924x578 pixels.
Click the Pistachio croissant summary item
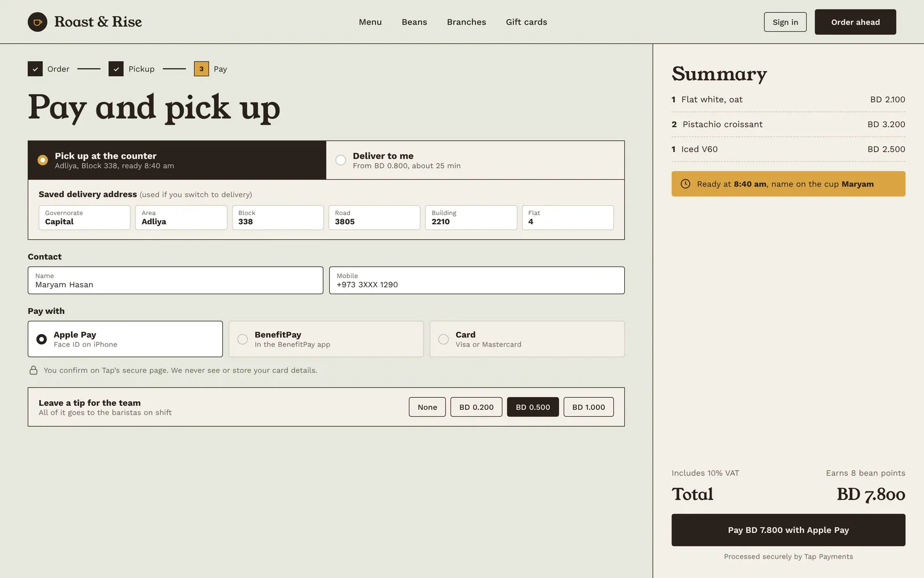tap(788, 124)
